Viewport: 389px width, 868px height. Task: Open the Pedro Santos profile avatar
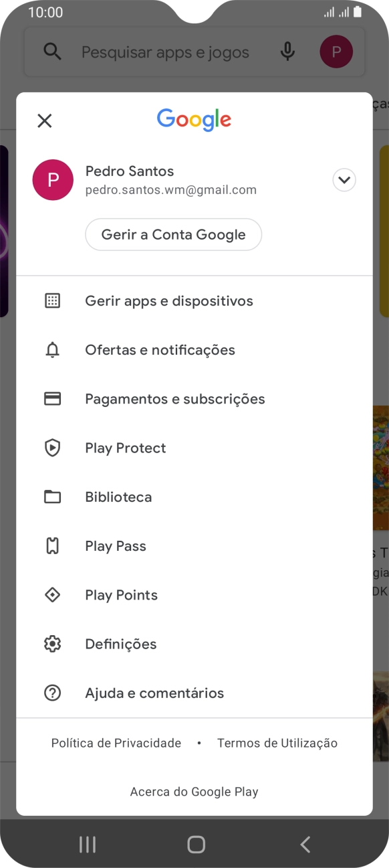click(x=53, y=179)
